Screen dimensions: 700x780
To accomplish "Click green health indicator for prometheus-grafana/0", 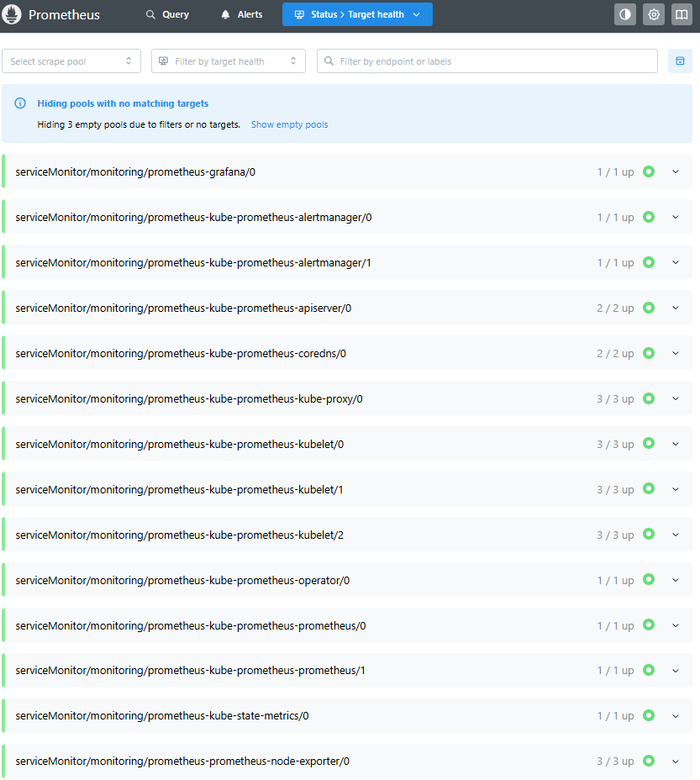I will [648, 171].
